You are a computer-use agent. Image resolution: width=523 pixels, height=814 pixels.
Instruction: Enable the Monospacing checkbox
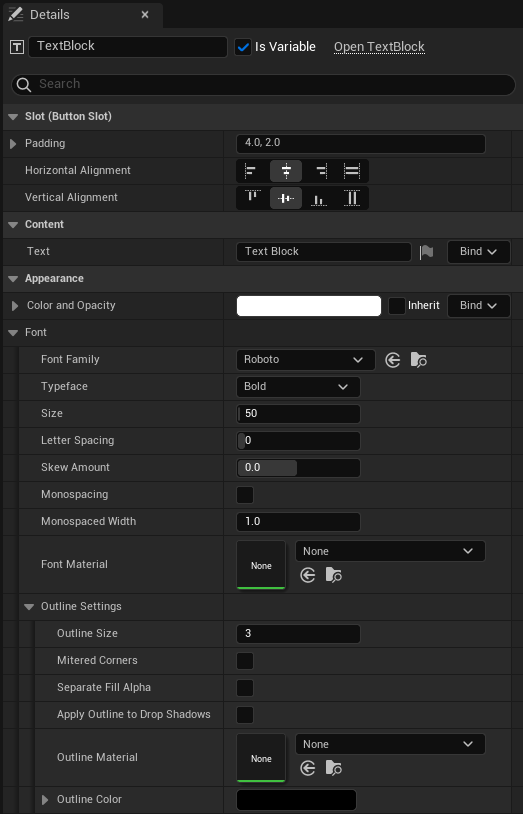coord(245,495)
